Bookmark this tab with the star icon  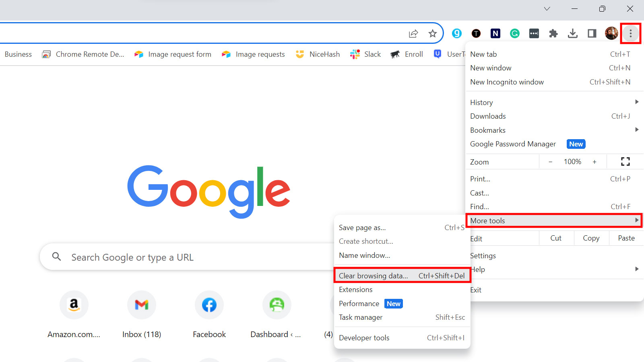(433, 33)
